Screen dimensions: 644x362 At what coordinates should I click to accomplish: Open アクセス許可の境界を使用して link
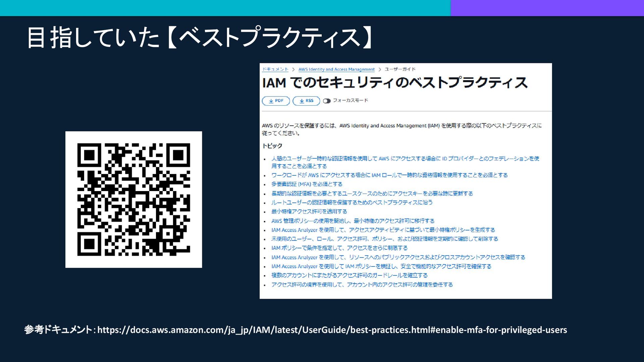(362, 285)
